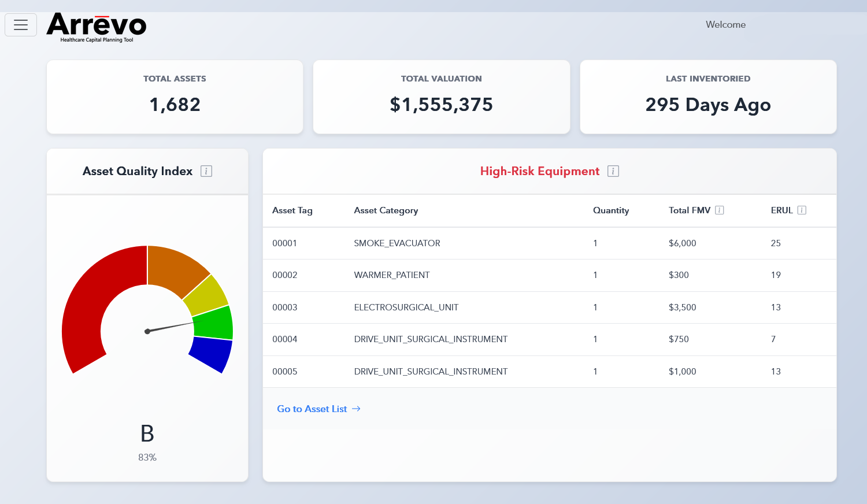Click the ERUL info icon
Viewport: 867px width, 504px height.
click(802, 210)
